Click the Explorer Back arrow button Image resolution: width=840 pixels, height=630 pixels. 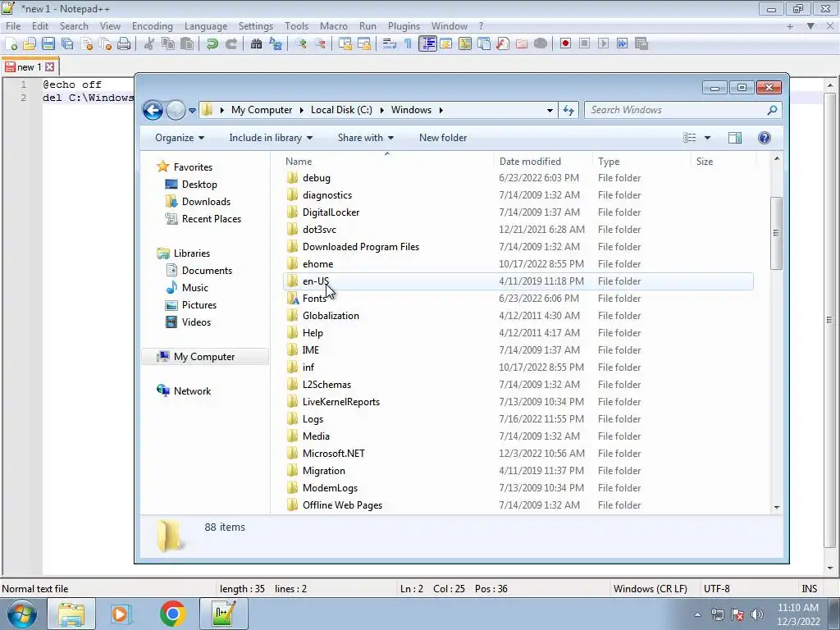[x=153, y=111]
